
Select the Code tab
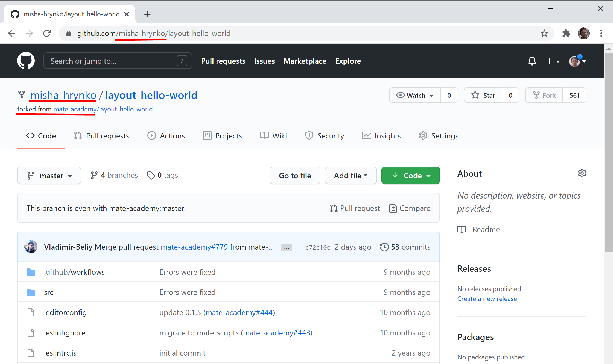coord(41,136)
